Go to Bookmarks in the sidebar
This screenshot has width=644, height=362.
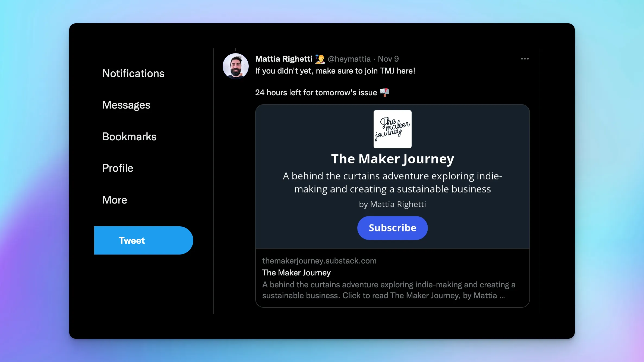click(129, 136)
